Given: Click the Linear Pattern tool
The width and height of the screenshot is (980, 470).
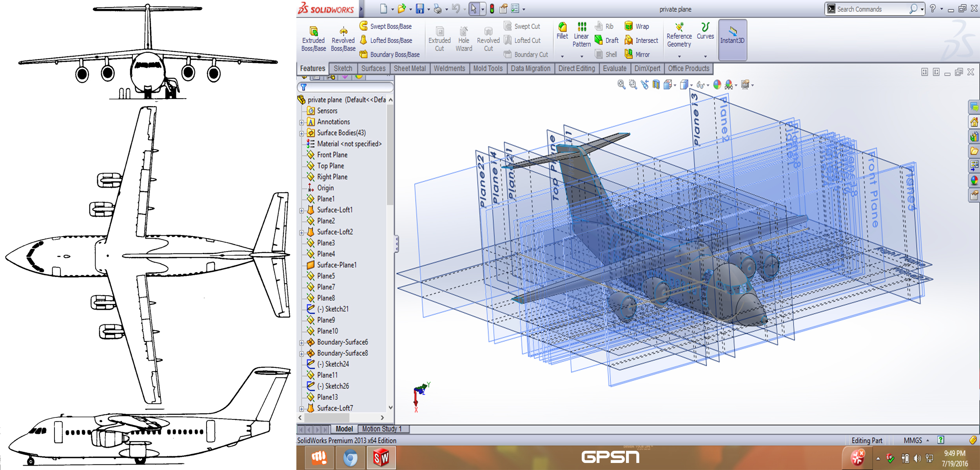Looking at the screenshot, I should (x=582, y=35).
